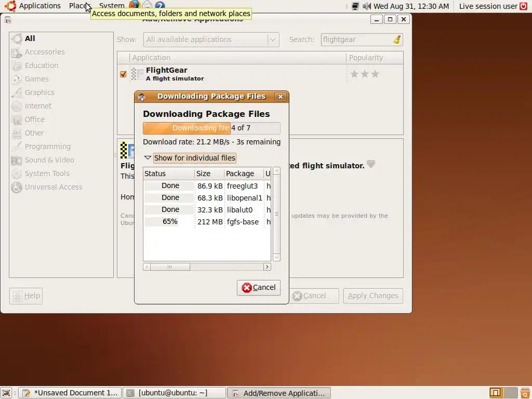This screenshot has height=399, width=532.
Task: Select the libopenal1 package row
Action: click(x=207, y=198)
